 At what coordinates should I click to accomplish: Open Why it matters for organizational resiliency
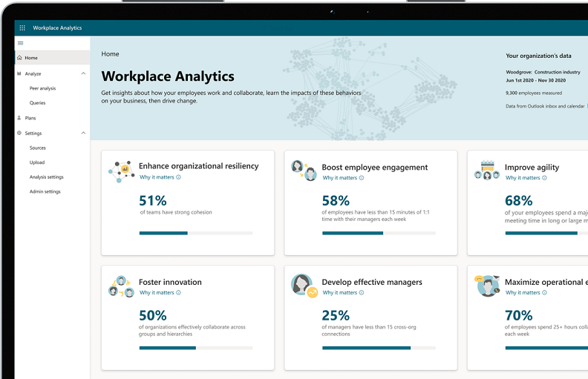tap(157, 177)
